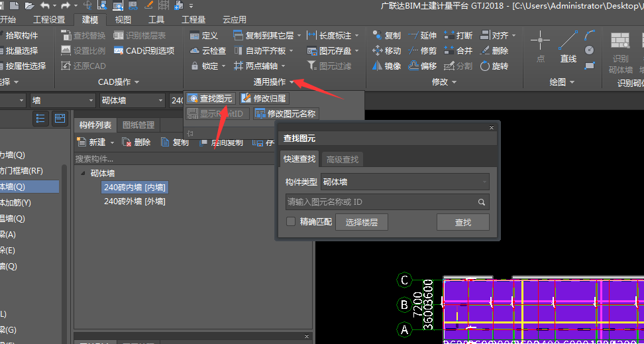Screen dimensions: 644x344
Task: Toggle the 精确匹配 checkbox
Action: [x=291, y=222]
